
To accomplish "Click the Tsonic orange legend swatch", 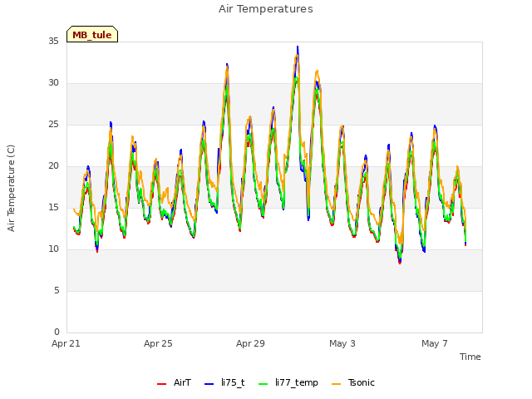I will (336, 384).
